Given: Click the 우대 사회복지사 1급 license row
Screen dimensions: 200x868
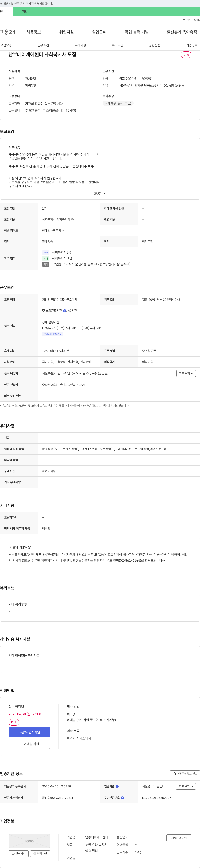Looking at the screenshot, I should [57, 258].
